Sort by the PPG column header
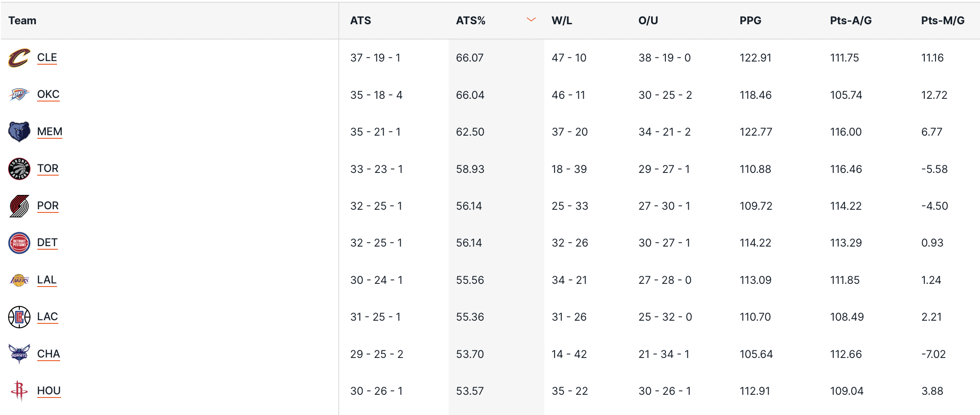Screen dimensions: 980x415 point(750,21)
